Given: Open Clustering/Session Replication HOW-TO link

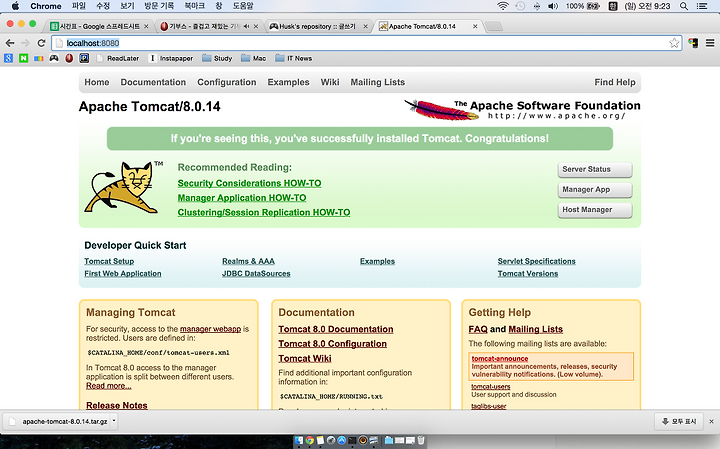Looking at the screenshot, I should click(264, 213).
